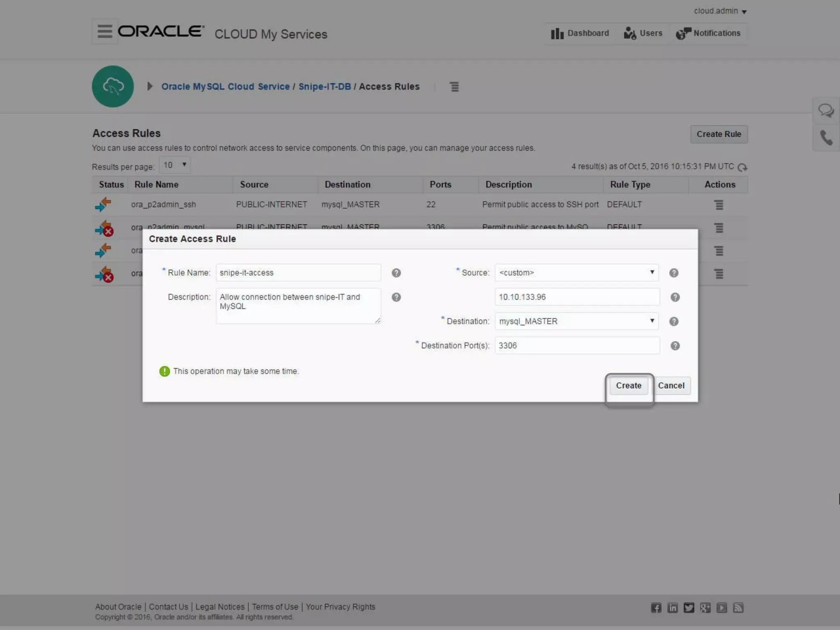Open Oracle MySQL Cloud Service breadcrumb link
The height and width of the screenshot is (630, 840).
[226, 87]
